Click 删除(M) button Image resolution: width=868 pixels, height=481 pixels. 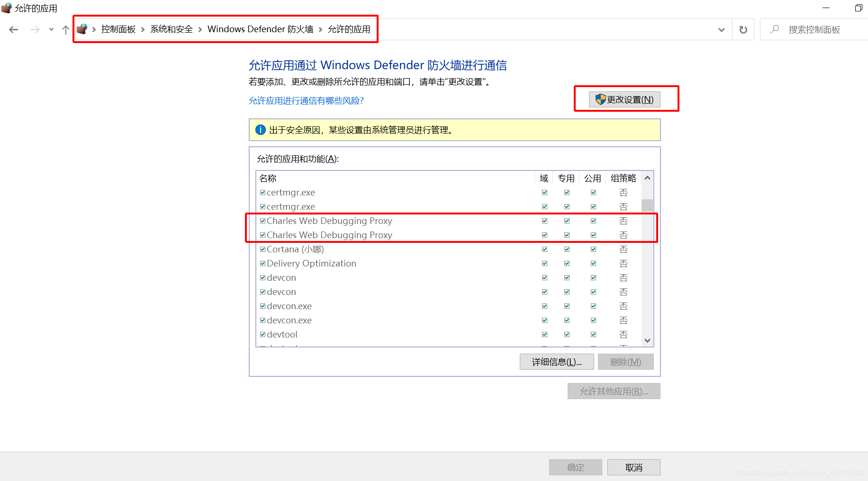[x=625, y=362]
